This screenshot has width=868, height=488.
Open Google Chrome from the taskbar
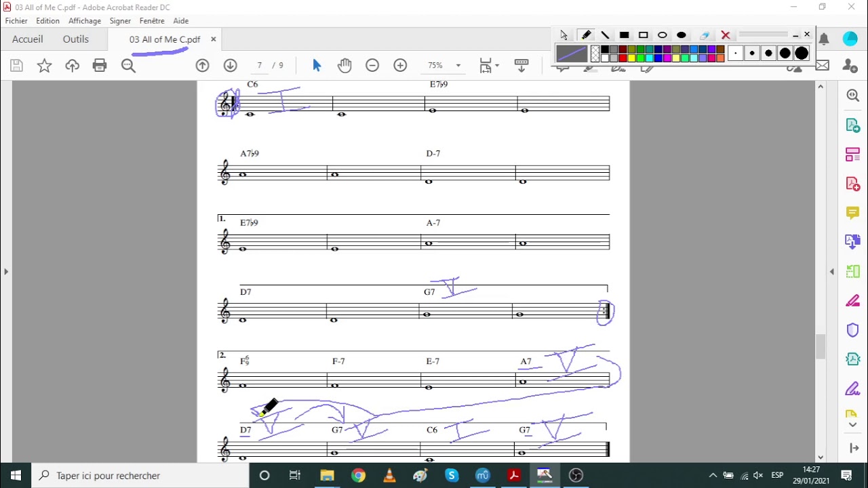[x=358, y=475]
